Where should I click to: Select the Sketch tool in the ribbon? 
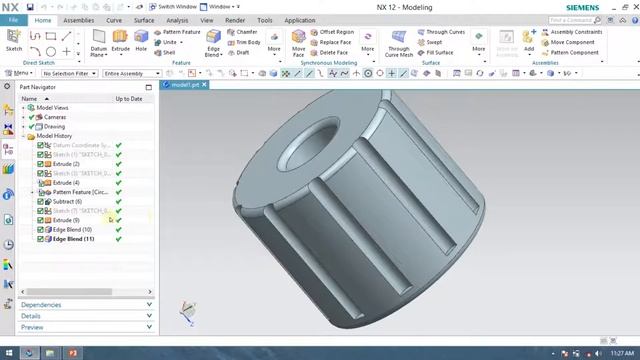coord(14,40)
